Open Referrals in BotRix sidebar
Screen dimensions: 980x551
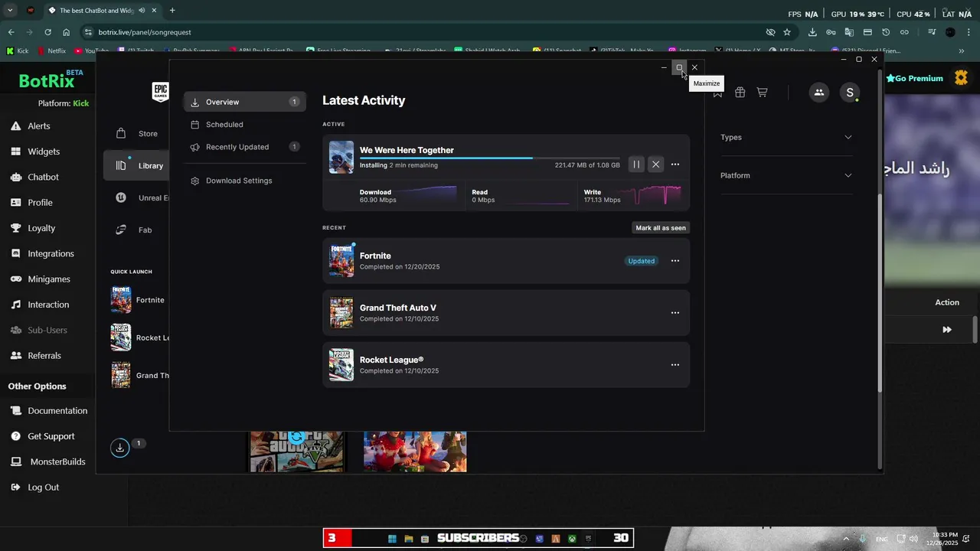[x=44, y=356]
